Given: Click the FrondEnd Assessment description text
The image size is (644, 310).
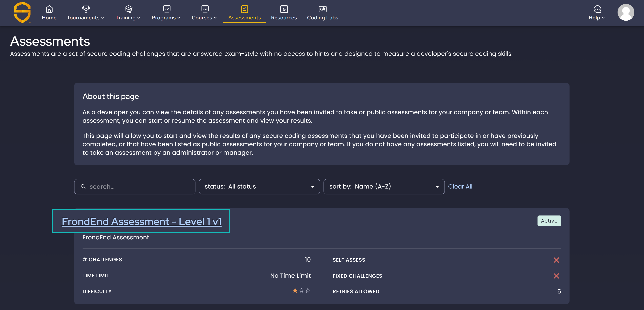Looking at the screenshot, I should (x=115, y=238).
